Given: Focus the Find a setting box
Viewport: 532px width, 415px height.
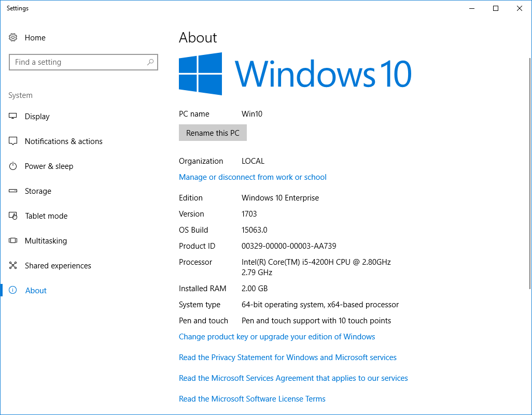Looking at the screenshot, I should point(83,62).
